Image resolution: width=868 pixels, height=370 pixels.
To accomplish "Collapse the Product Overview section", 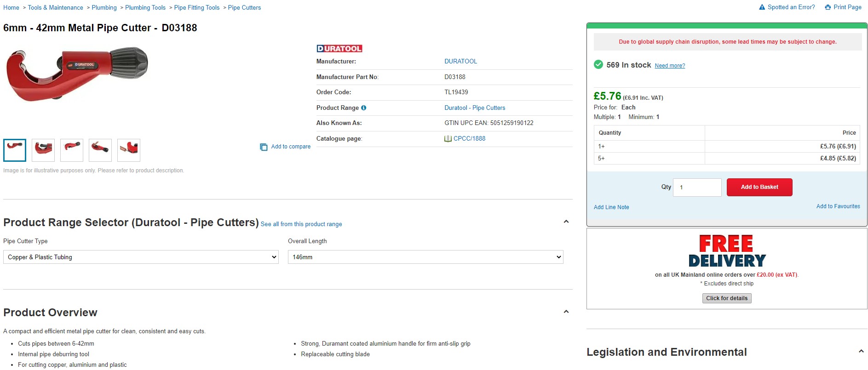I will 566,312.
